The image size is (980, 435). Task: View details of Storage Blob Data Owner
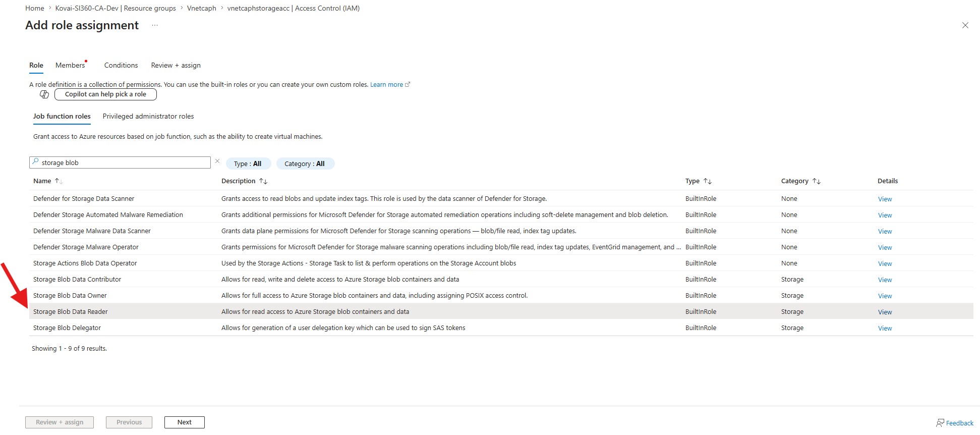885,296
